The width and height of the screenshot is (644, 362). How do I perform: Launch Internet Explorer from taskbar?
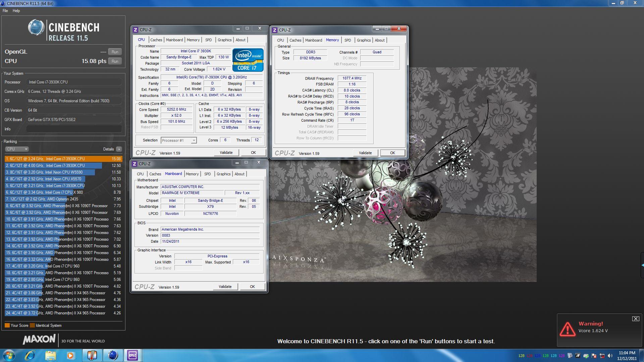[30, 355]
